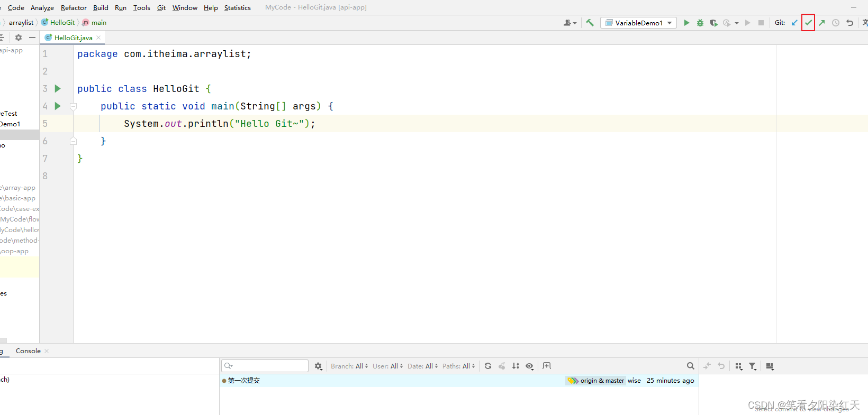Close the HelloGit.java tab

[x=98, y=38]
